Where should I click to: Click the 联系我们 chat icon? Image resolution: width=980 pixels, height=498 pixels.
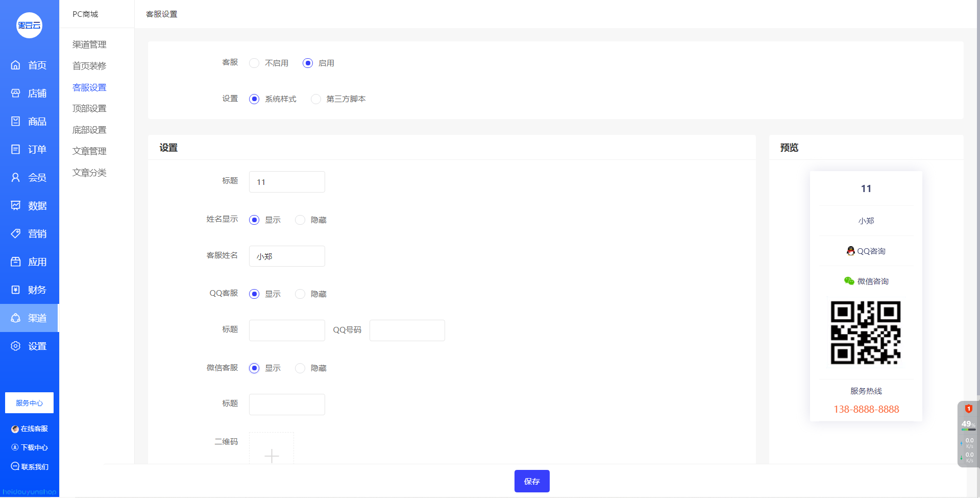point(15,466)
